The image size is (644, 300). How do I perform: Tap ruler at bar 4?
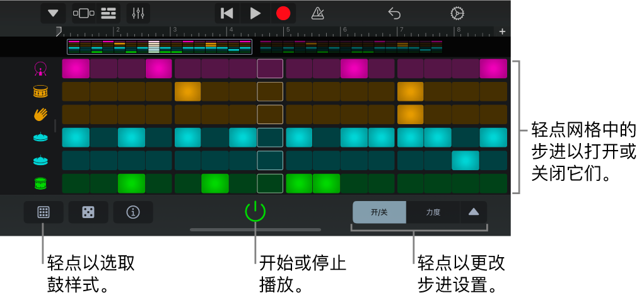pyautogui.click(x=231, y=31)
